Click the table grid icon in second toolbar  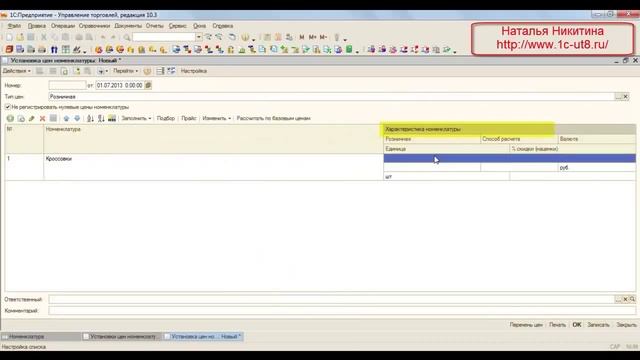pos(65,50)
